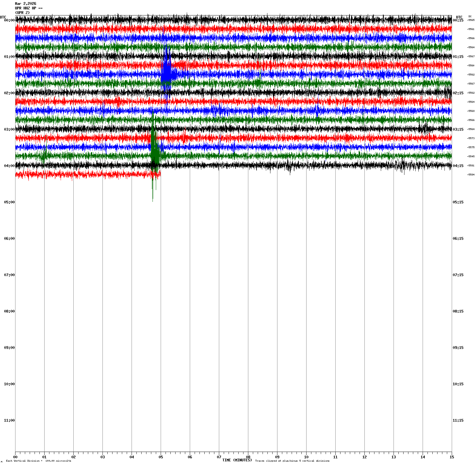Click the "(UPR Z)" channel label
476x465 pixels.
click(22, 12)
